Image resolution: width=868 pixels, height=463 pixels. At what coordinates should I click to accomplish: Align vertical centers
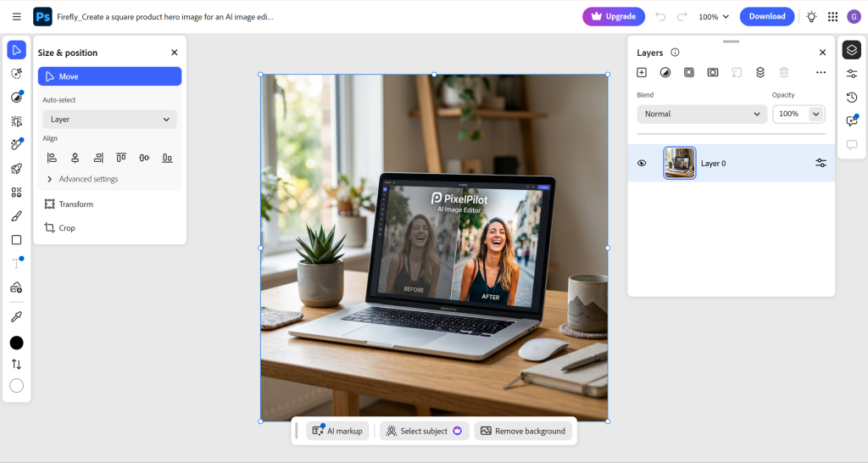click(144, 158)
